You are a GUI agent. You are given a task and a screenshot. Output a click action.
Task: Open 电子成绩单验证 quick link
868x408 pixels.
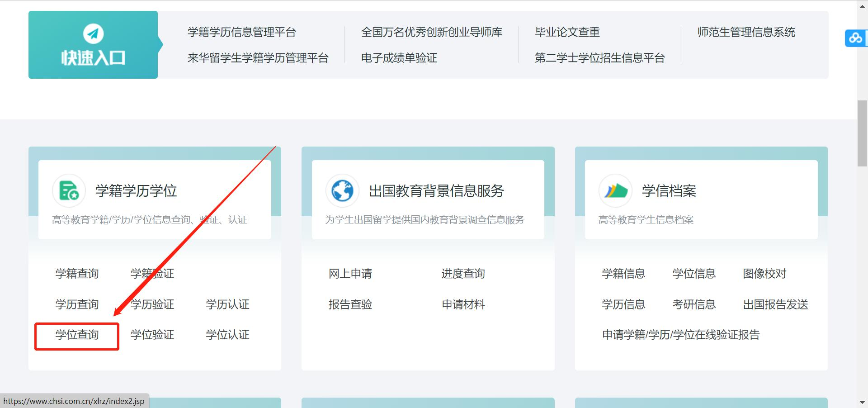click(x=399, y=58)
